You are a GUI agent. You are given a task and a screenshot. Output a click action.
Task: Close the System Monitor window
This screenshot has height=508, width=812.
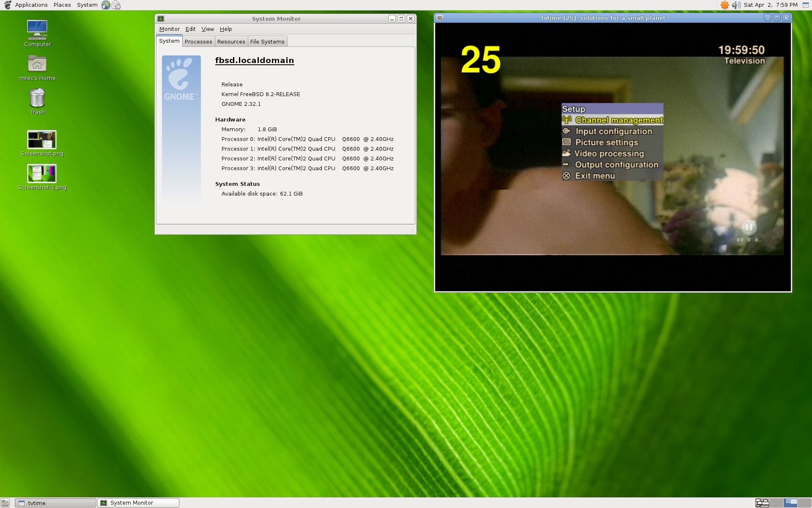click(x=410, y=19)
